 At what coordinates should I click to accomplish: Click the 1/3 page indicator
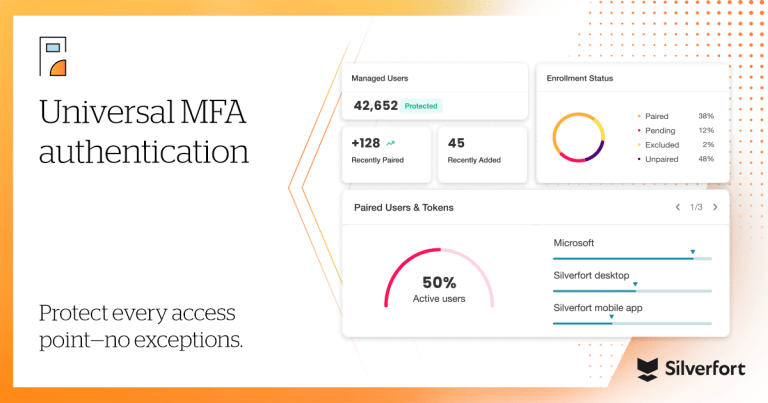[696, 207]
